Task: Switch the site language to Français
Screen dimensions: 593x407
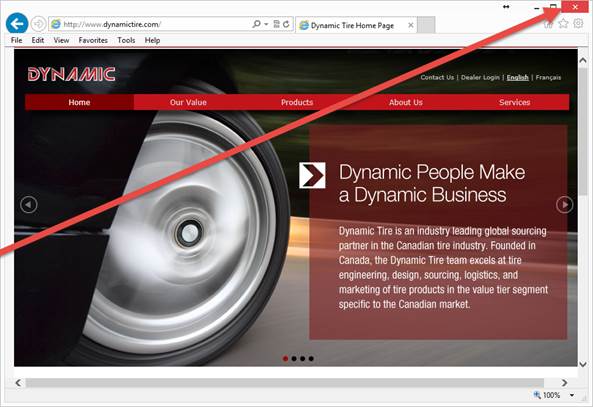Action: (x=548, y=77)
